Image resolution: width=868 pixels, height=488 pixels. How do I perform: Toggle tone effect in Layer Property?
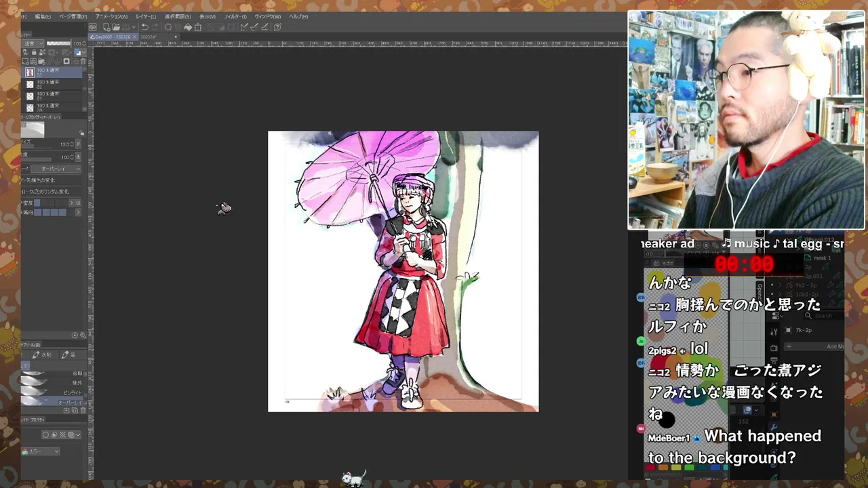(x=63, y=434)
